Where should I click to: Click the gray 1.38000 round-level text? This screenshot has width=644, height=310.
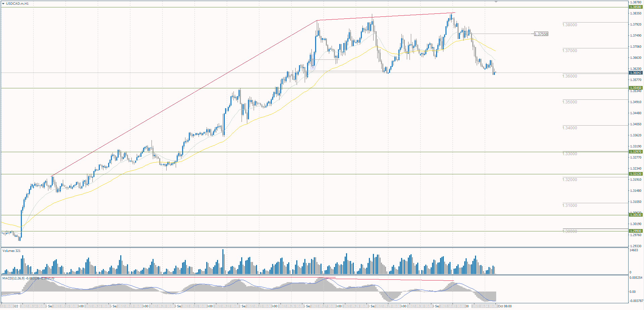pos(570,25)
